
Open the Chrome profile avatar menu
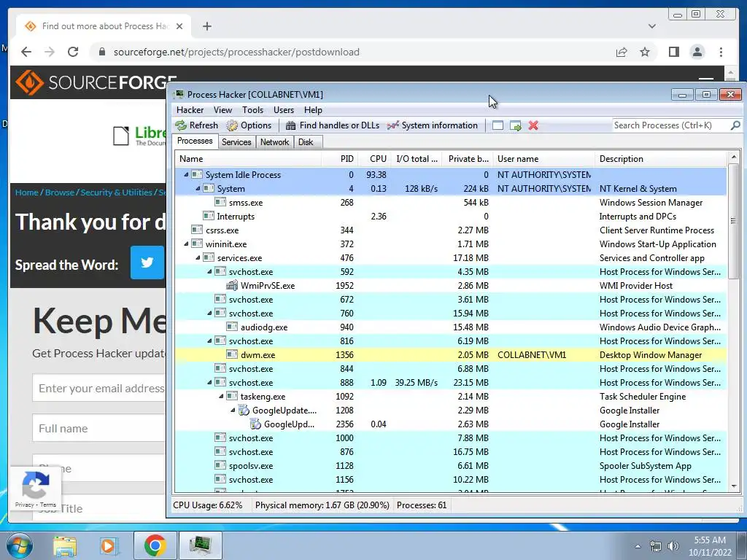pos(697,52)
